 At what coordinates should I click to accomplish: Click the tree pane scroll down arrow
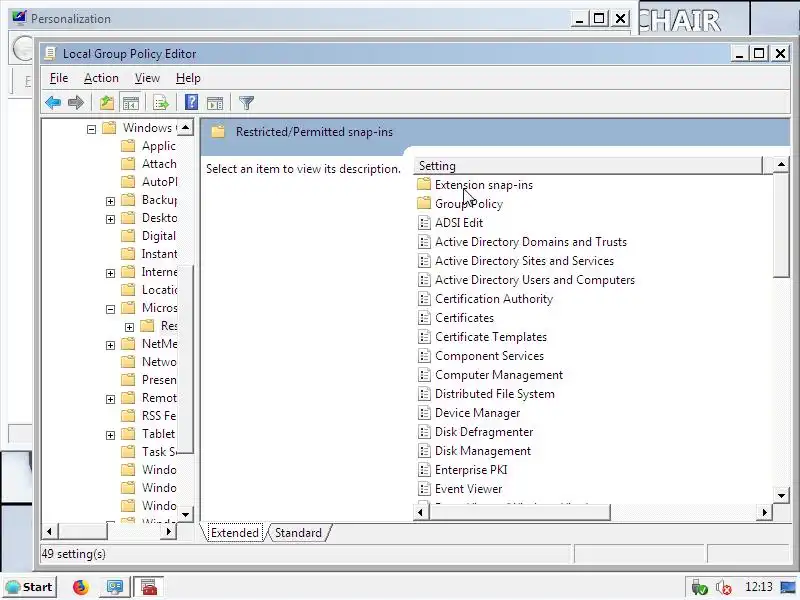186,514
